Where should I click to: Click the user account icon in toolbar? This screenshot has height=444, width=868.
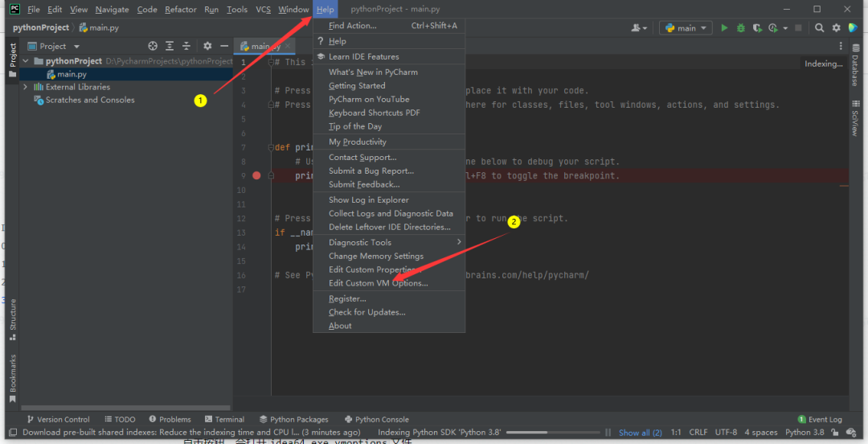[x=636, y=27]
